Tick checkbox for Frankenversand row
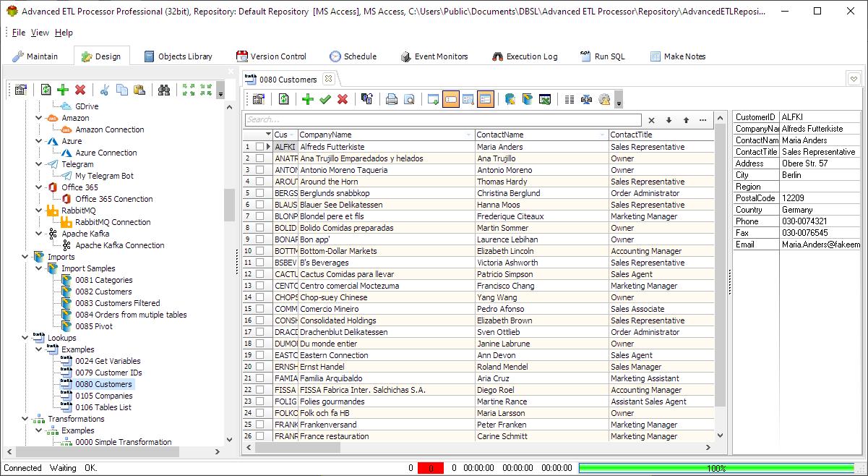 pyautogui.click(x=259, y=425)
